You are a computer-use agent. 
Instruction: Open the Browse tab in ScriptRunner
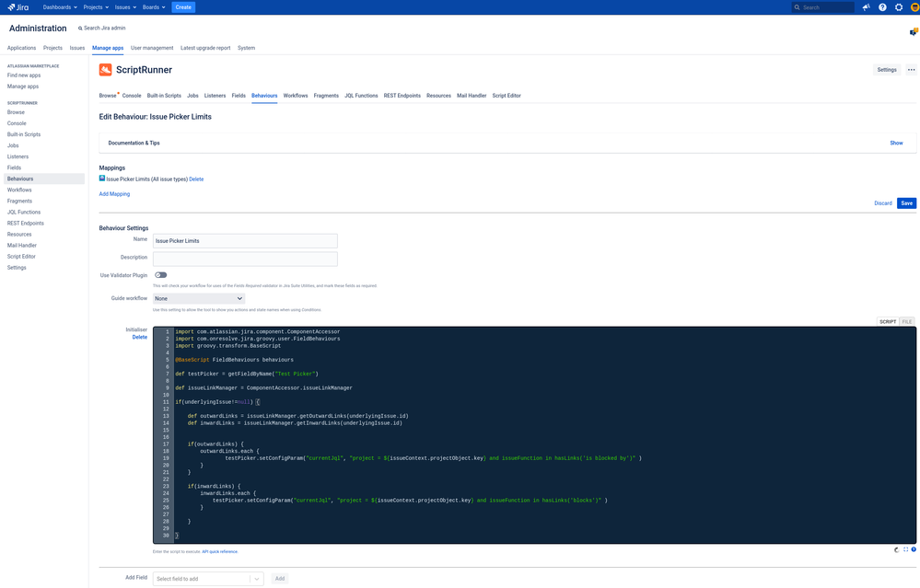click(x=108, y=96)
